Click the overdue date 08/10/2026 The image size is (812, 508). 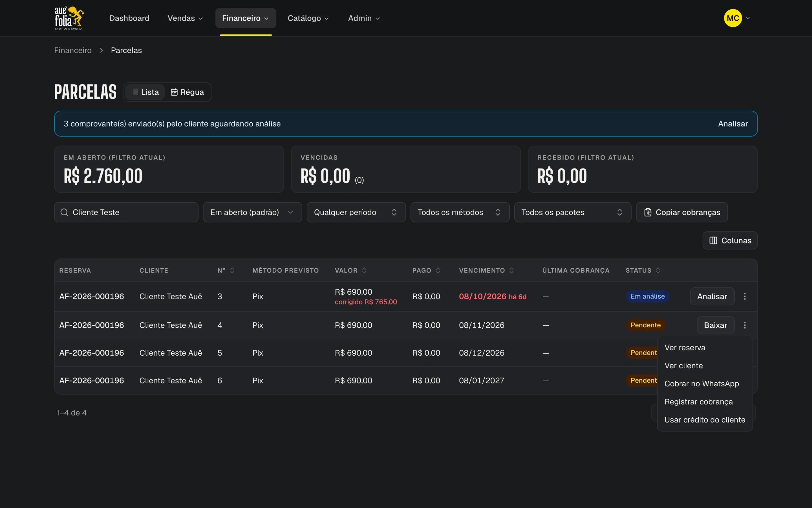482,296
